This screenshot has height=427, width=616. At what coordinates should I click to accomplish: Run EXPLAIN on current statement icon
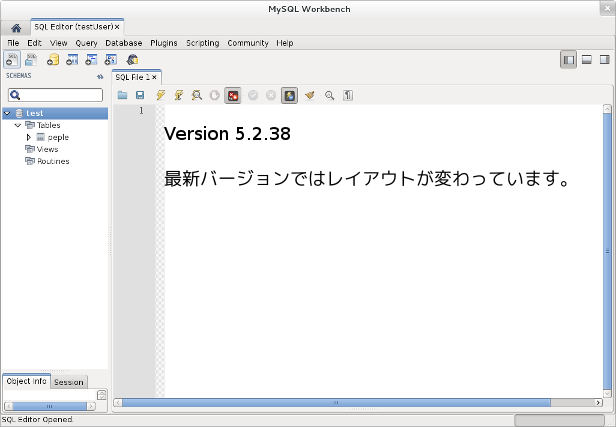(196, 95)
